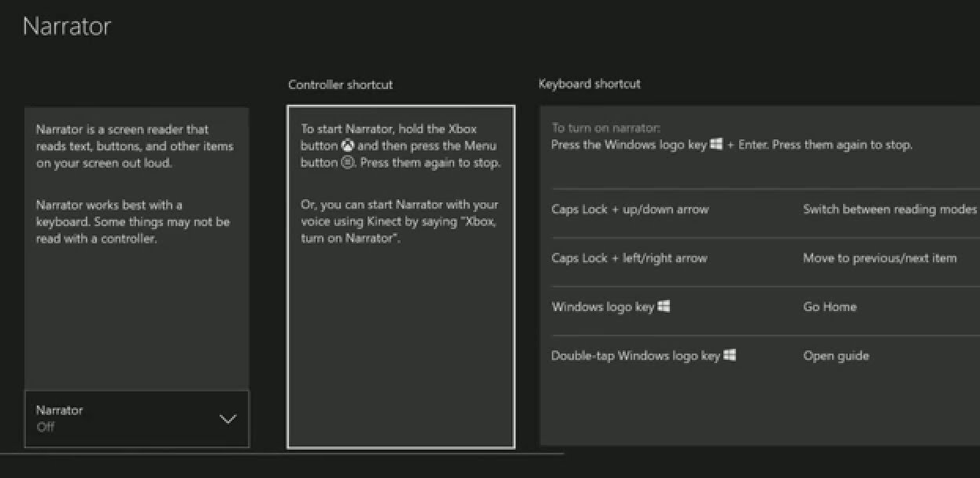This screenshot has width=980, height=478.
Task: Click Windows logo icon beside '+ Enter'
Action: (x=716, y=146)
